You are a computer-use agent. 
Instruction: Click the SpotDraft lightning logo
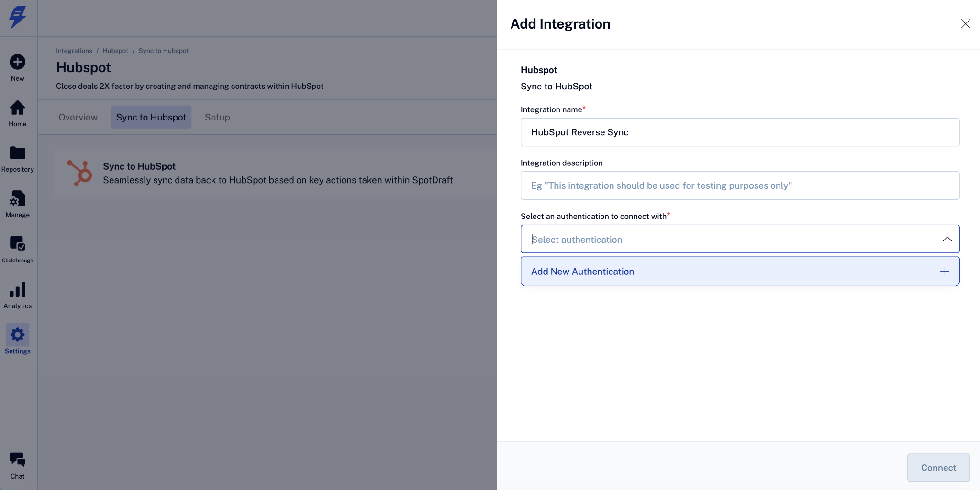(x=18, y=17)
